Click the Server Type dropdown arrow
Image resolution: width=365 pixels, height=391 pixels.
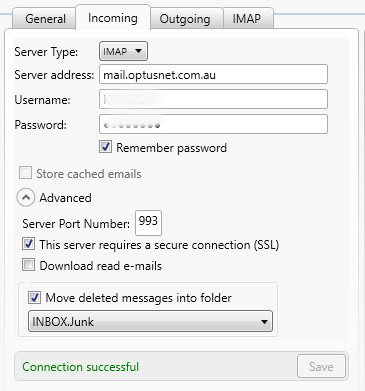138,51
